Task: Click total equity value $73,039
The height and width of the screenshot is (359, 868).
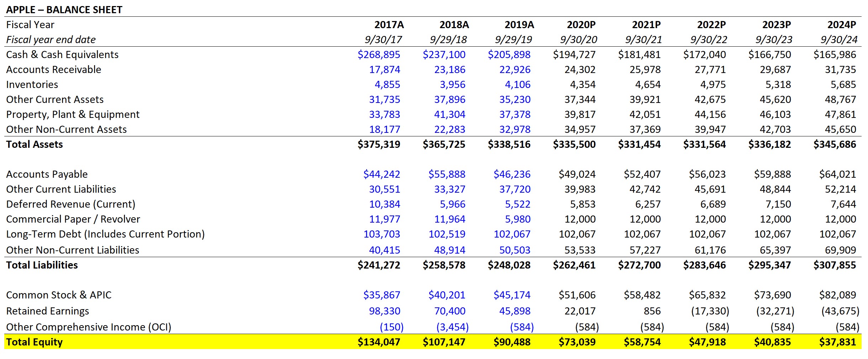Action: click(577, 342)
